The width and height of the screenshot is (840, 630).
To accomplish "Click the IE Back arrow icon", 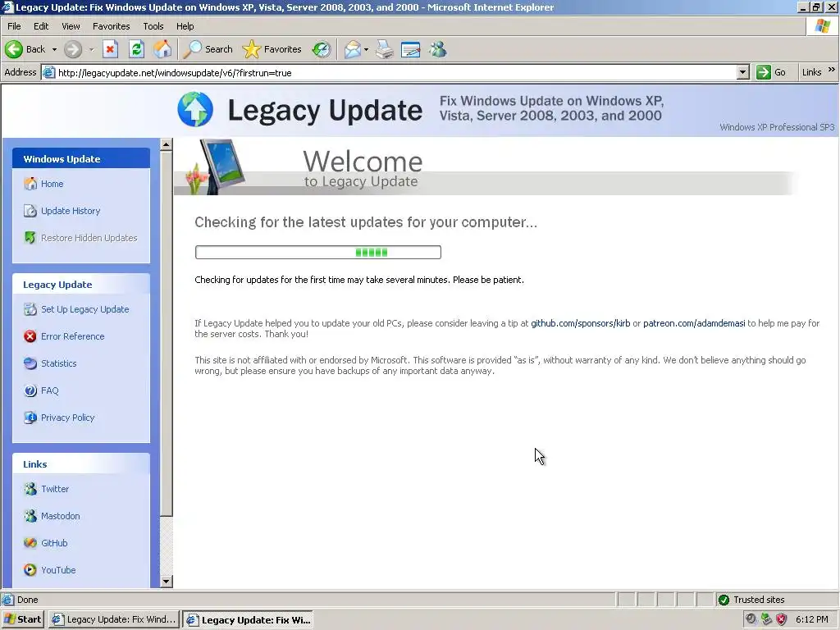I will (14, 49).
